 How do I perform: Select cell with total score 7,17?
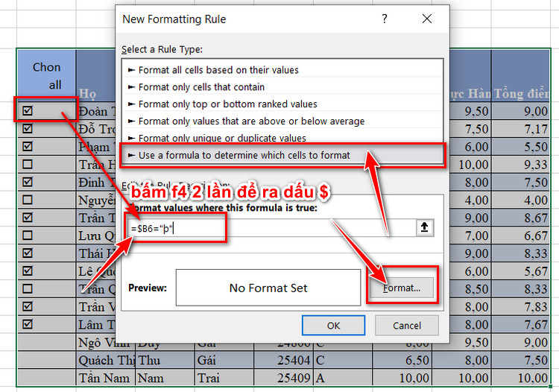(521, 129)
